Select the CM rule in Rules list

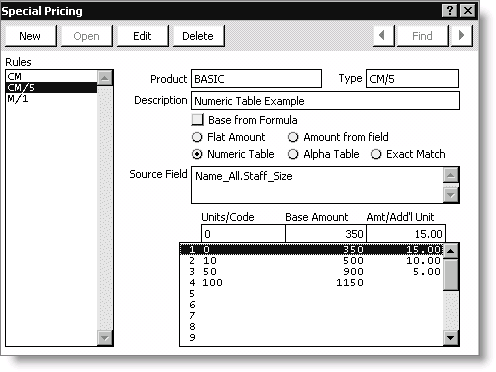[52, 76]
